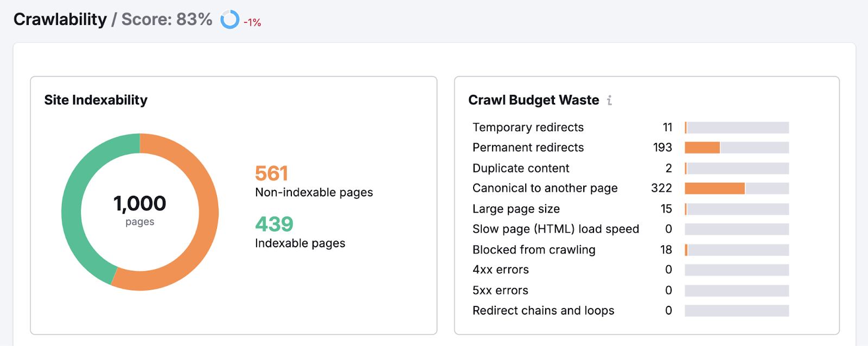
Task: Click Slow page (HTML) load speed label
Action: 556,229
